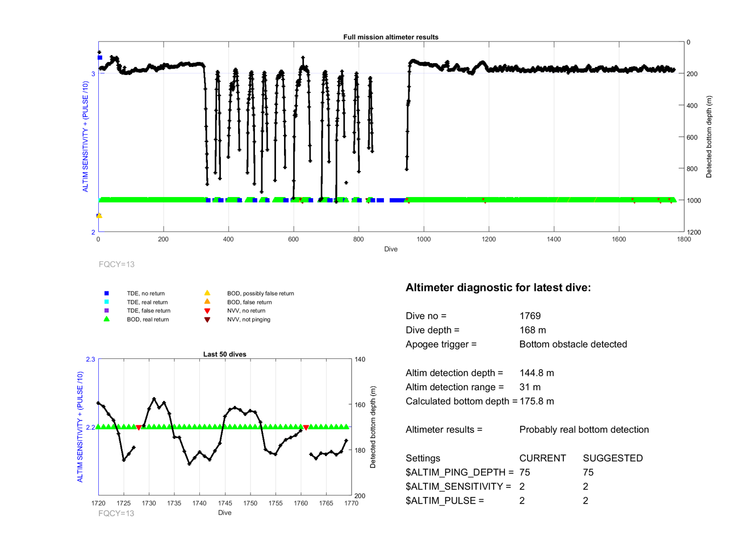Viewport: 756px width, 557px height.
Task: Click the red triangle near dive 1728
Action: [139, 427]
